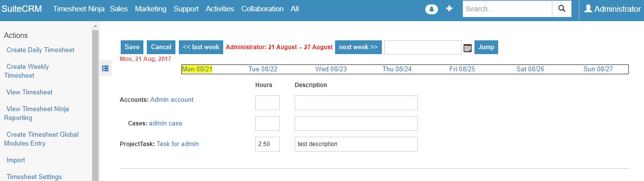Viewport: 644px width, 181px height.
Task: Go to next week
Action: [x=359, y=47]
